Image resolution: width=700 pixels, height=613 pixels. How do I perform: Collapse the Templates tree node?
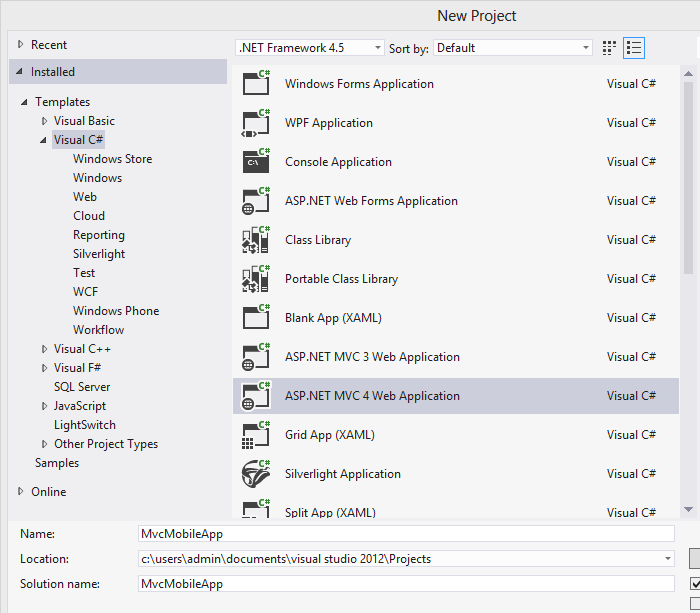point(24,102)
